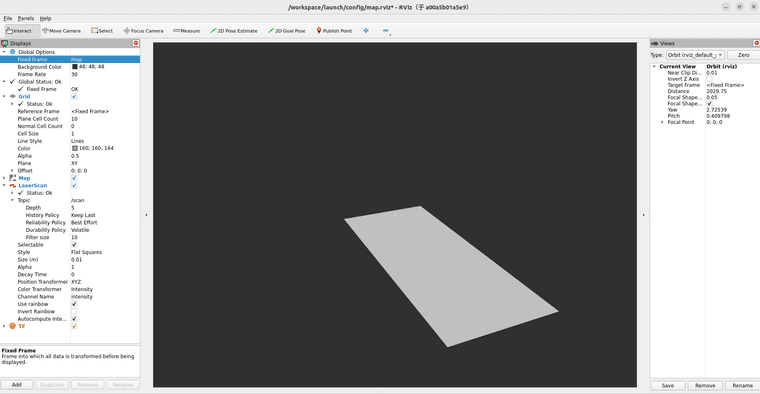Expand the Map display node

click(4, 178)
